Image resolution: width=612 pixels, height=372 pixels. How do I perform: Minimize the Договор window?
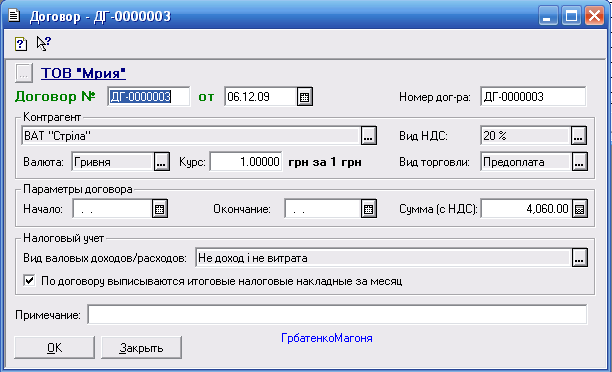coord(548,16)
